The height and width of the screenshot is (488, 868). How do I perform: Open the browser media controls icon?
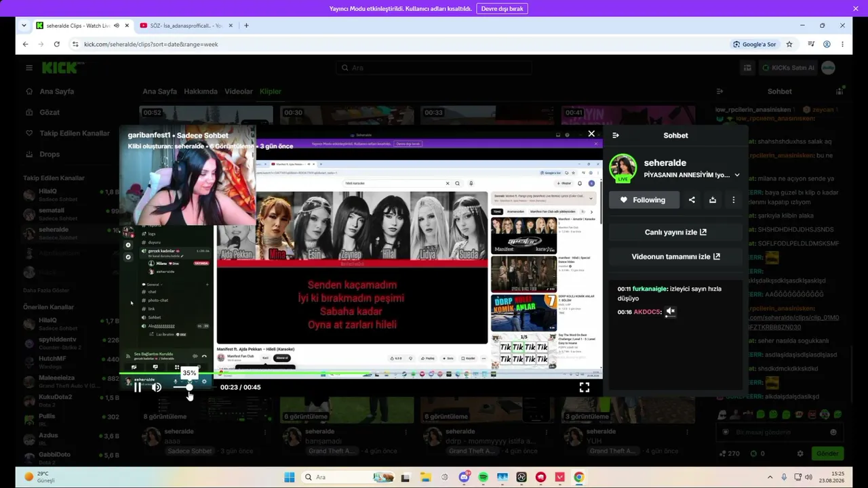tap(811, 44)
